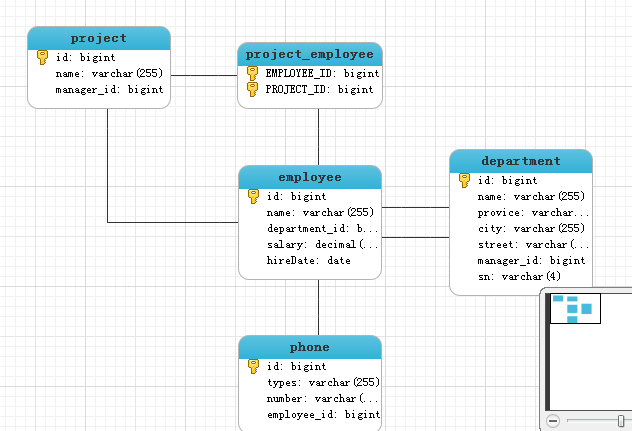Select "name: varchar(255)" in the project table
The width and height of the screenshot is (632, 431).
pos(109,73)
